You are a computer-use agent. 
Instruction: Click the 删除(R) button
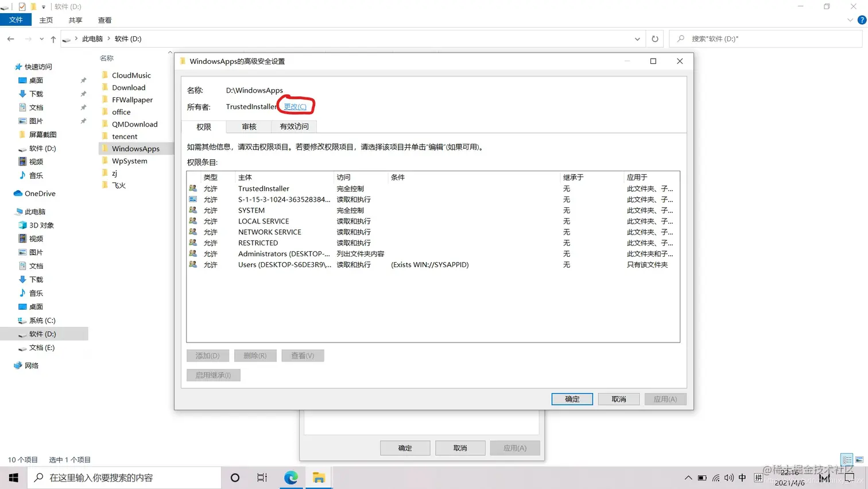pyautogui.click(x=255, y=356)
